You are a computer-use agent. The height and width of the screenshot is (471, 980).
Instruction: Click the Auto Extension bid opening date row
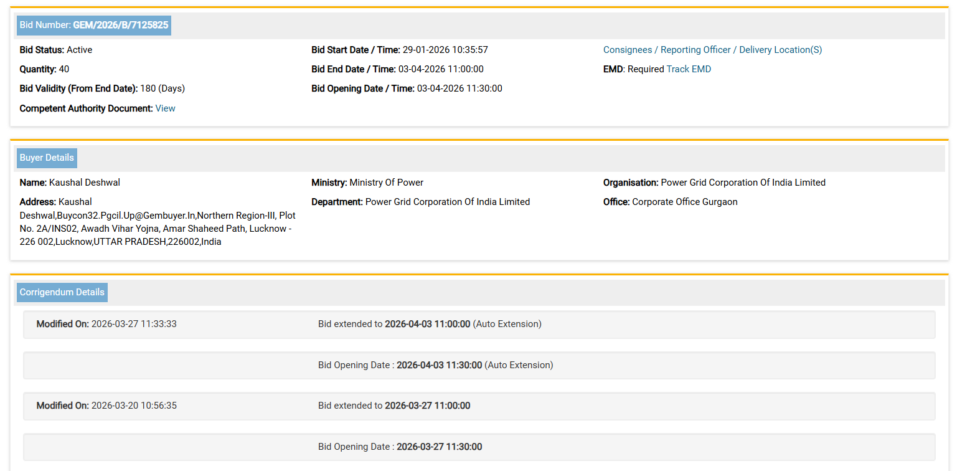pos(479,366)
